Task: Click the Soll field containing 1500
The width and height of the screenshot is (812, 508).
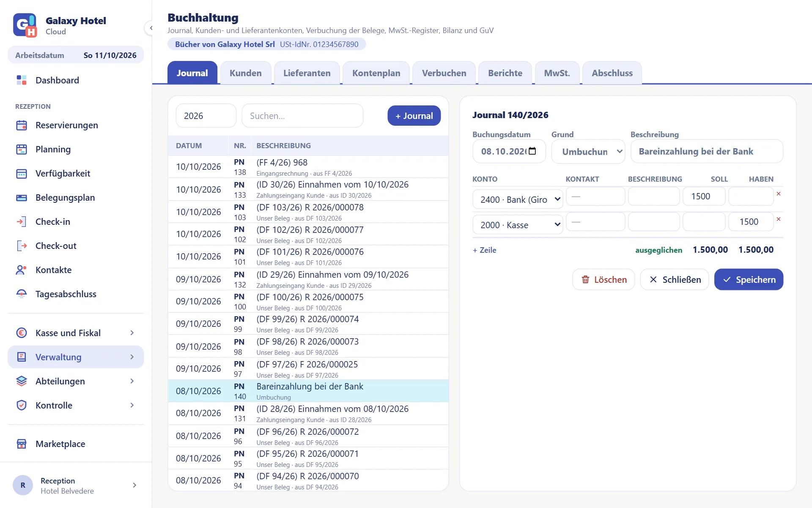Action: click(704, 196)
